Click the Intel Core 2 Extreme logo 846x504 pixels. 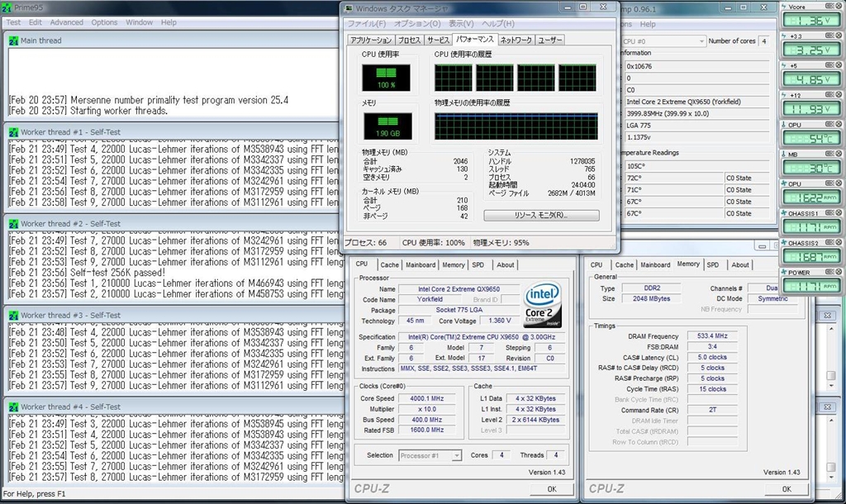tap(542, 304)
